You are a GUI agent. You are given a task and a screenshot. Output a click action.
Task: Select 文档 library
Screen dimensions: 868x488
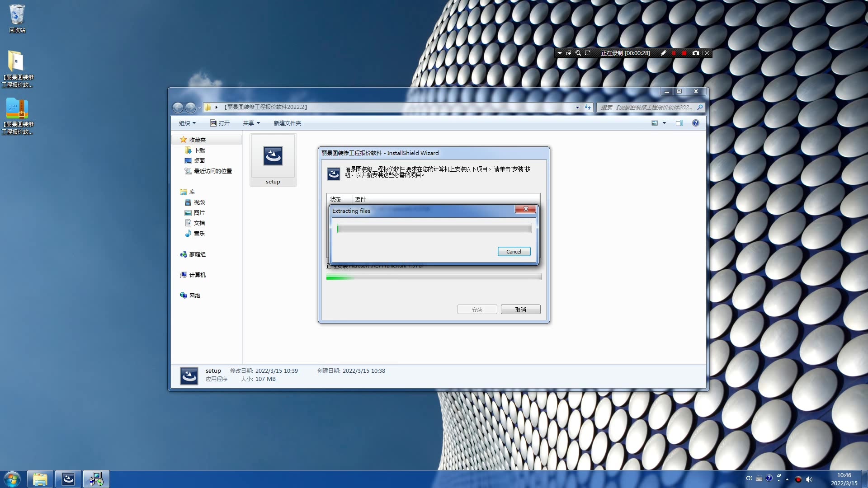point(199,223)
